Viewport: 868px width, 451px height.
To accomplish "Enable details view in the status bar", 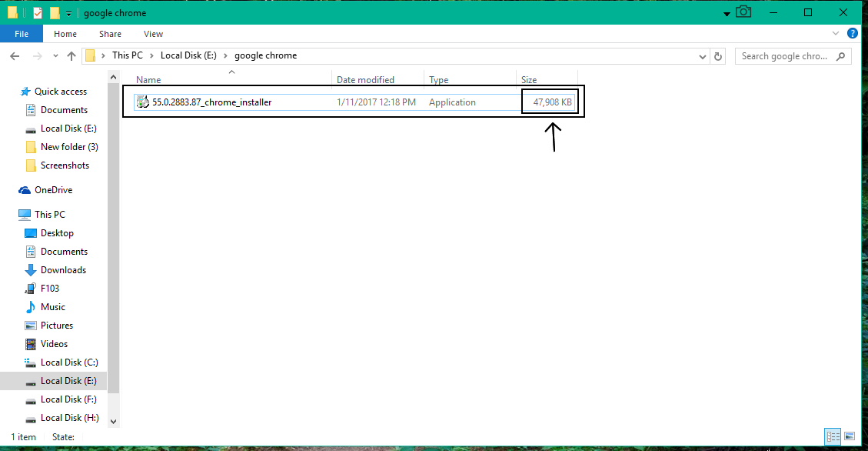I will (x=833, y=436).
